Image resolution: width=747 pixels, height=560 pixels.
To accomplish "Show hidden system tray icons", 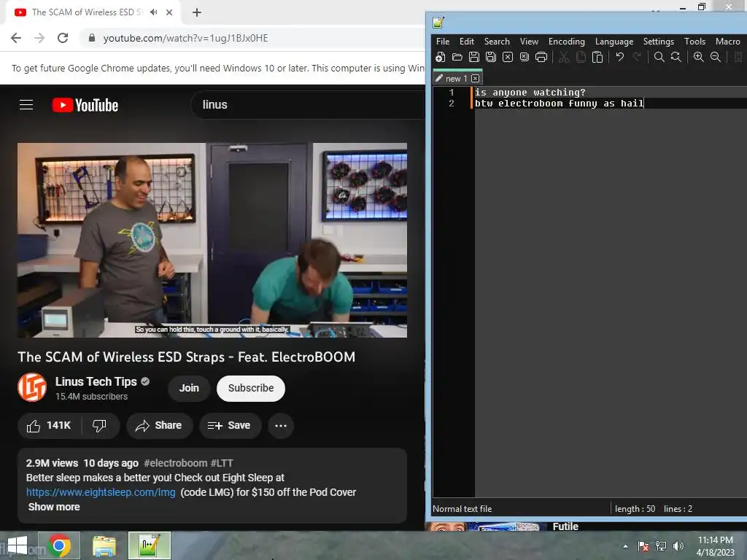I will (625, 546).
